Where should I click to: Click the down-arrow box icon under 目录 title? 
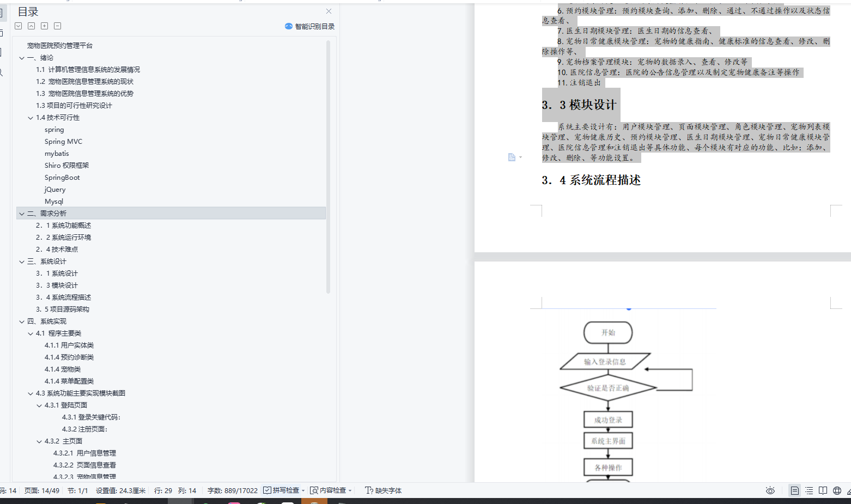click(19, 26)
